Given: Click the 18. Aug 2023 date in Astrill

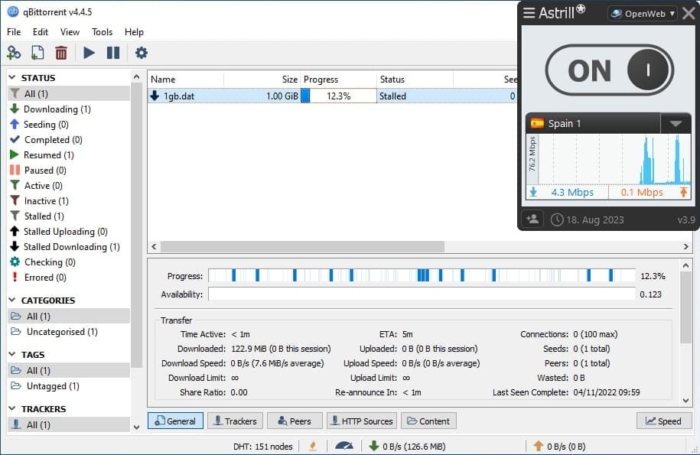Looking at the screenshot, I should (x=595, y=220).
